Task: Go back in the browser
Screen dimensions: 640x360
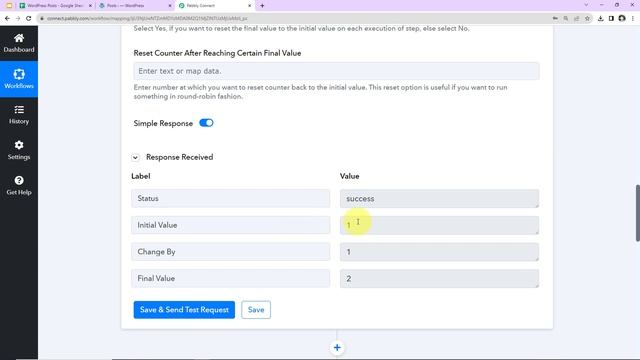Action: pyautogui.click(x=7, y=18)
